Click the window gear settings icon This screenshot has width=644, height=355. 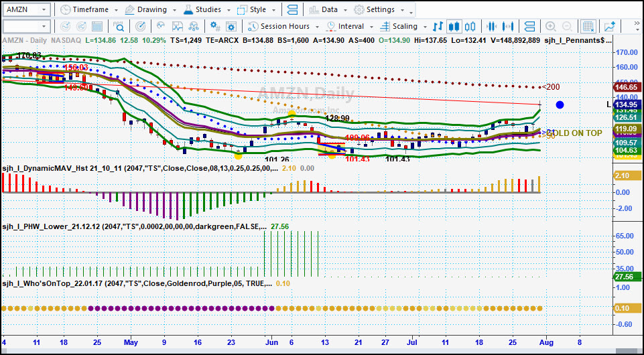[231, 27]
